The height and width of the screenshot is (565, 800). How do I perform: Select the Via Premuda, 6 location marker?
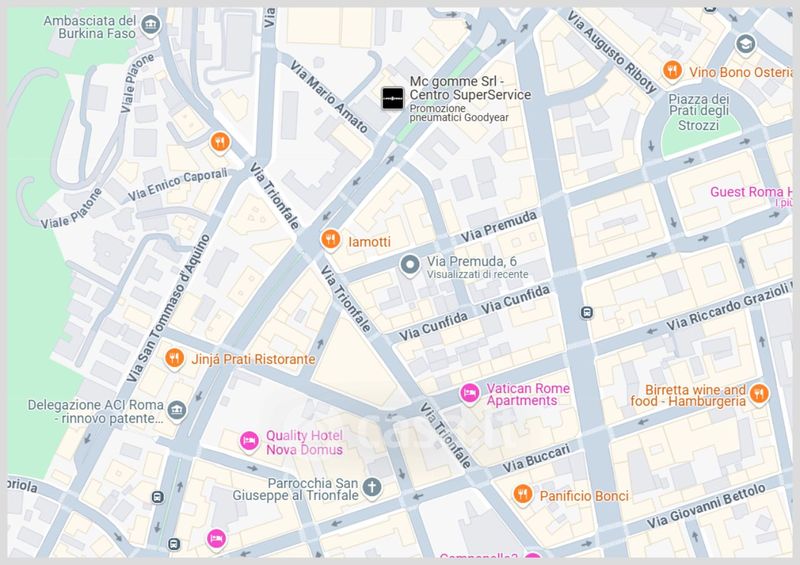pos(409,265)
